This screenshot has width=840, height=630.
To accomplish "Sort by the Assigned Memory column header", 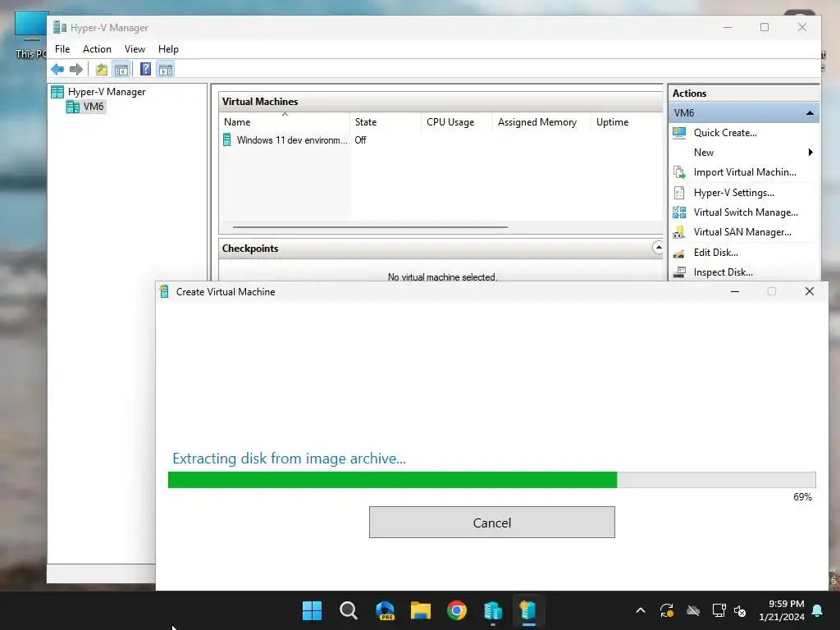I will point(541,122).
